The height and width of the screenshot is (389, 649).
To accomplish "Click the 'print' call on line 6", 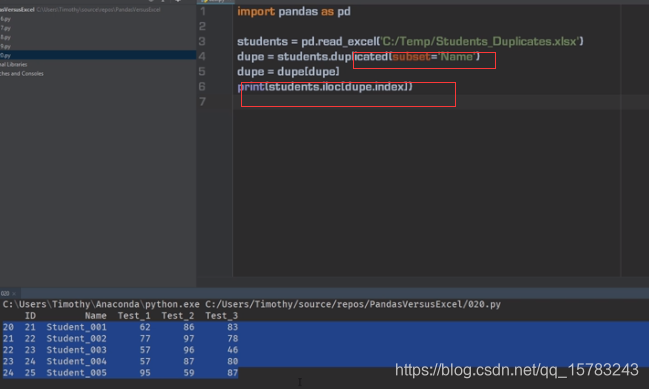I will coord(251,87).
